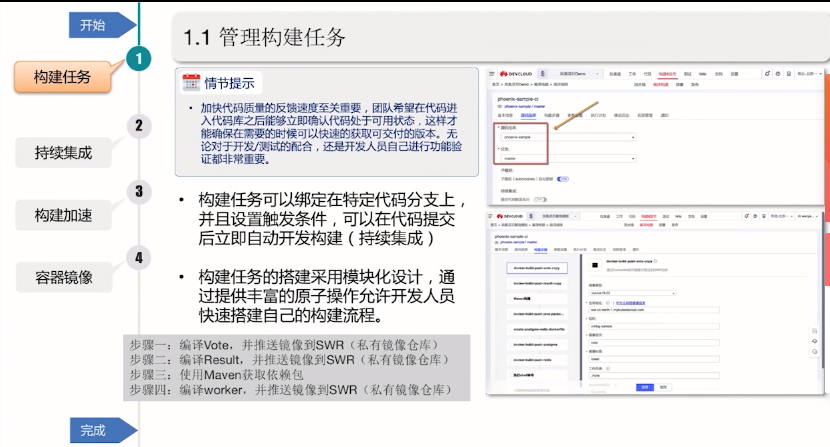The width and height of the screenshot is (830, 447).
Task: Click top floating feedback icon in lower screenshot
Action: pos(815,330)
